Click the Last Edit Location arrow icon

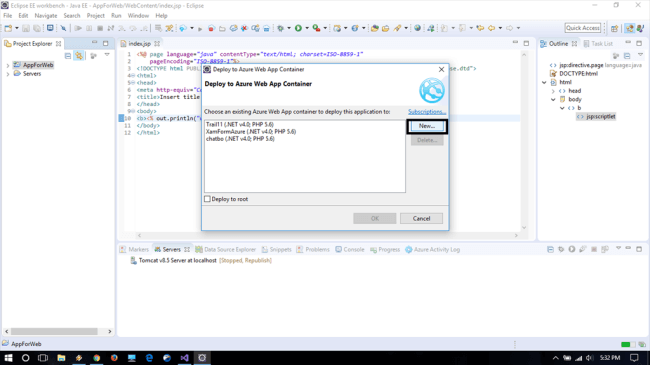(480, 28)
